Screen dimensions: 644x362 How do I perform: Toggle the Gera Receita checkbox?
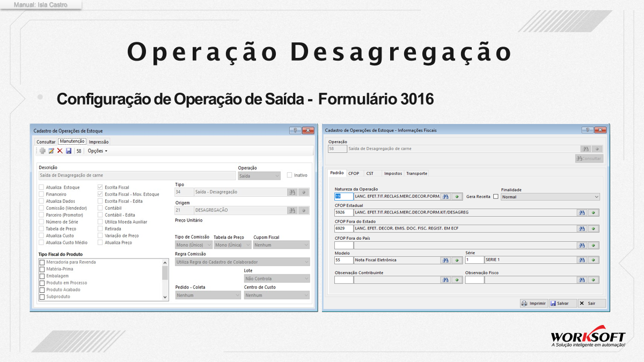(495, 197)
